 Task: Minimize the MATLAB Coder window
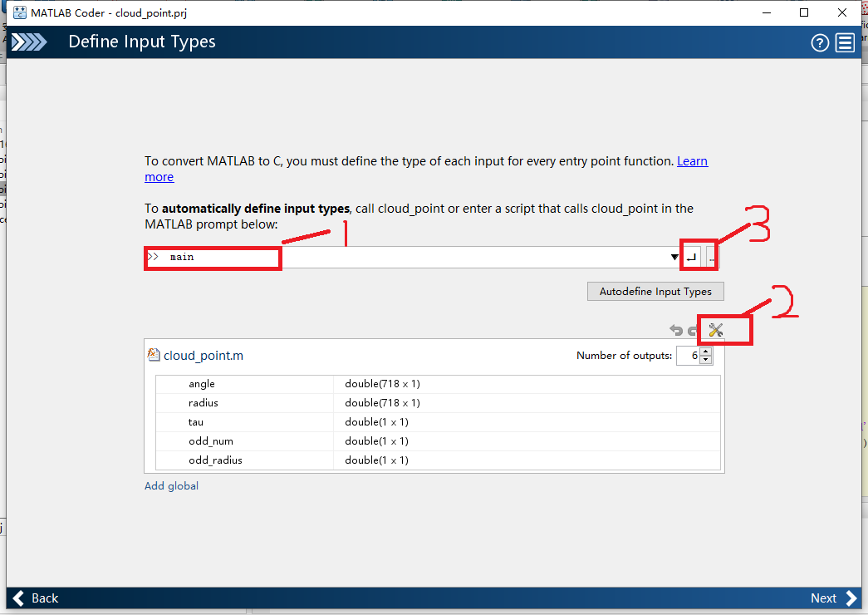[x=767, y=12]
